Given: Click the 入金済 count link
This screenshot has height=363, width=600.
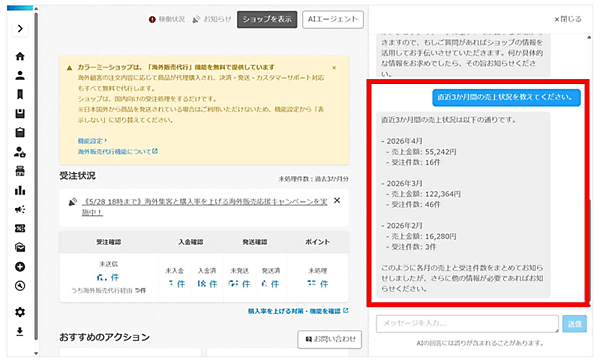Looking at the screenshot, I should click(207, 284).
